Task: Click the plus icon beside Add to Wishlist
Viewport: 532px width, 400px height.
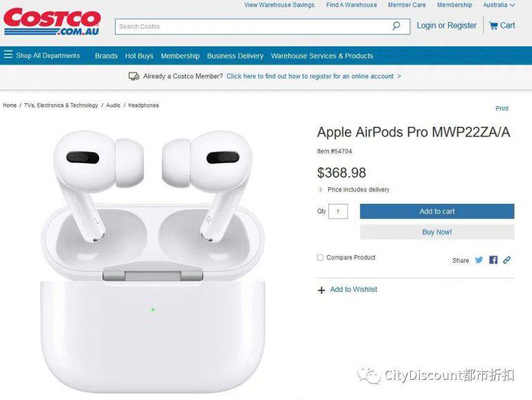Action: [321, 290]
